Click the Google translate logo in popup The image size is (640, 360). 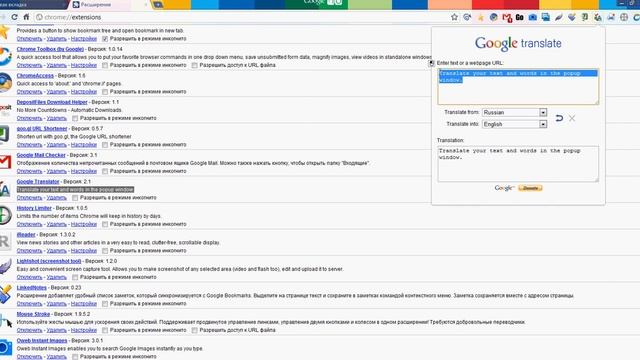pos(518,43)
